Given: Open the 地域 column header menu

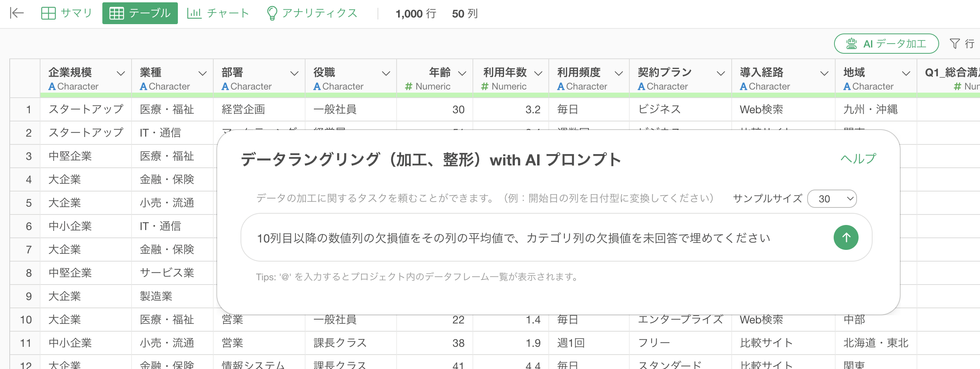Looking at the screenshot, I should tap(906, 73).
